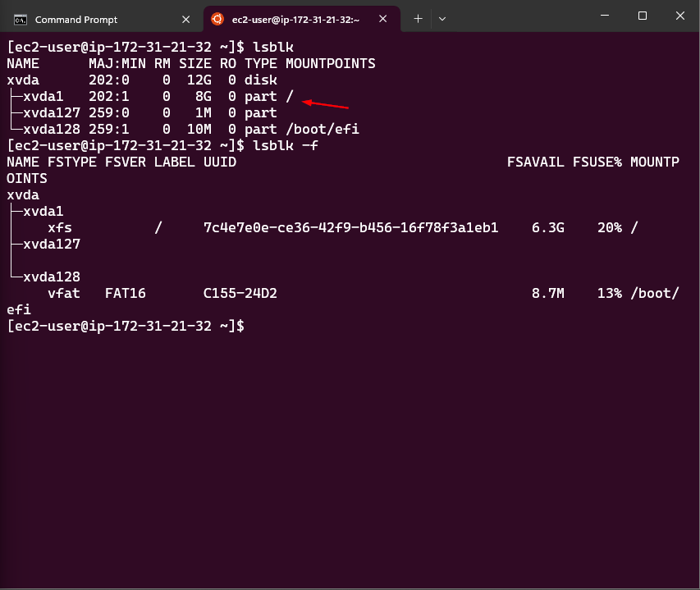Image resolution: width=700 pixels, height=590 pixels.
Task: Click the 'lsblk -f' command text
Action: (x=285, y=145)
